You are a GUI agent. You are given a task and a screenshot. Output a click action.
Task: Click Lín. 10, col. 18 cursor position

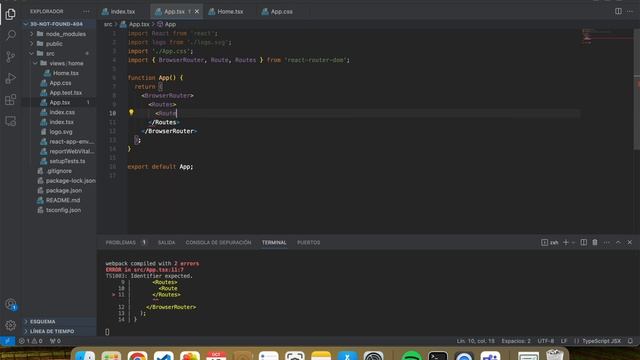pyautogui.click(x=476, y=341)
